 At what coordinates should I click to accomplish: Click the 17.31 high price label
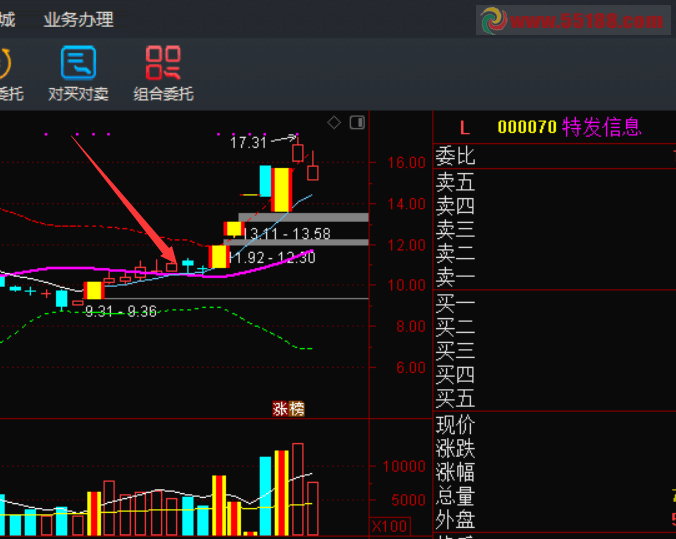pos(248,143)
